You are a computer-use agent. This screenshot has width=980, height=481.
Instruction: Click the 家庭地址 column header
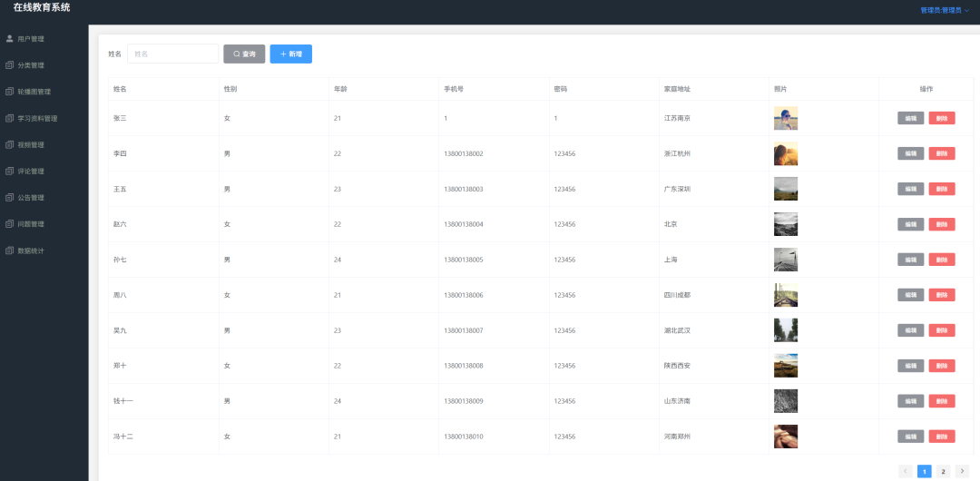677,89
